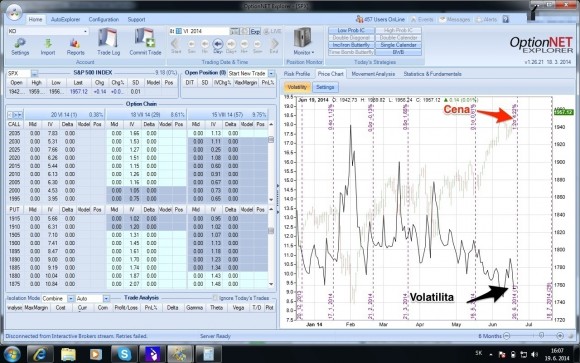Launch Internet Explorer from taskbar
The height and width of the screenshot is (363, 580).
39,354
